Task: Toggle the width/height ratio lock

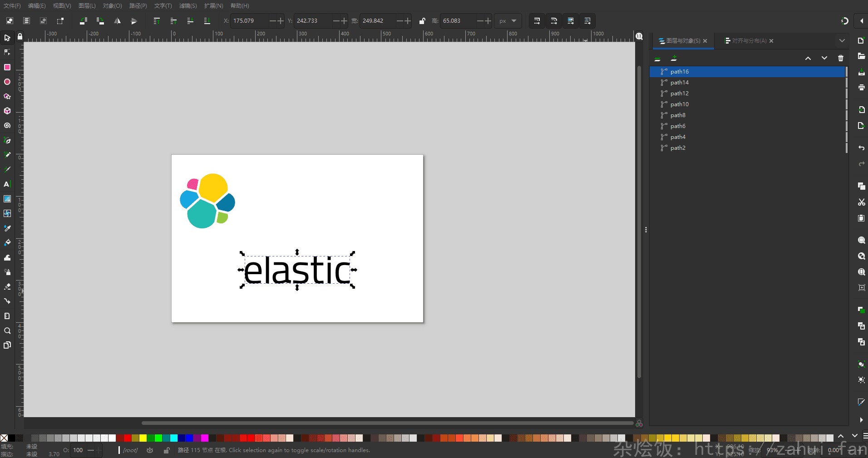Action: click(422, 21)
